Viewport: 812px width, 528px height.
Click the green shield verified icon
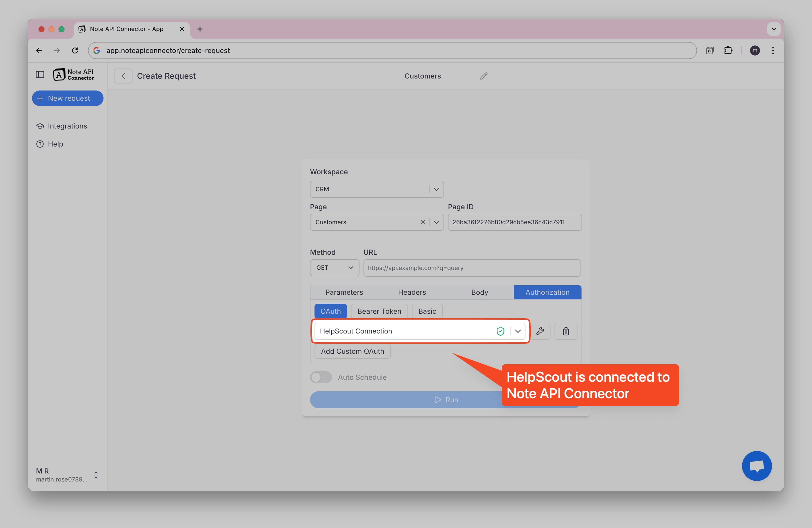pyautogui.click(x=500, y=331)
